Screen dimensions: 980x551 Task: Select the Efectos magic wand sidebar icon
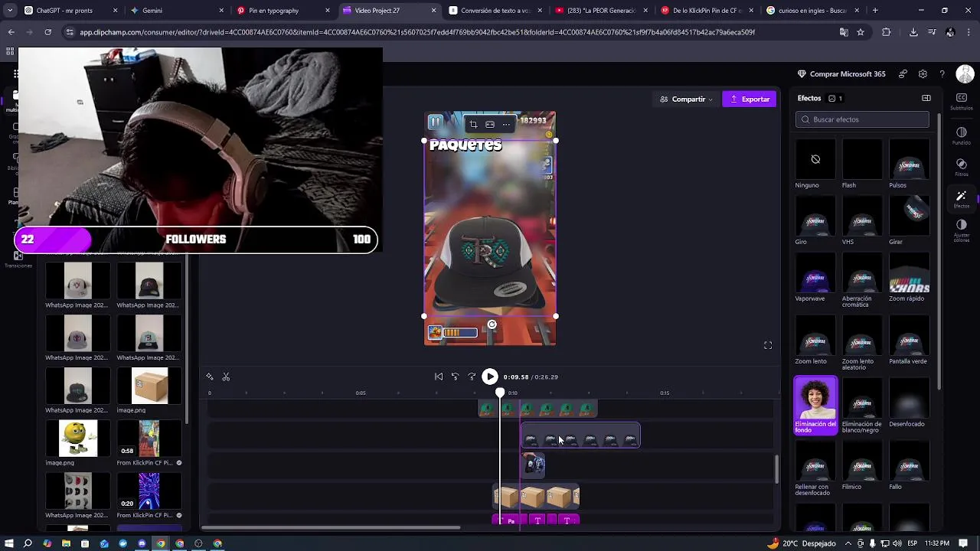click(x=961, y=199)
